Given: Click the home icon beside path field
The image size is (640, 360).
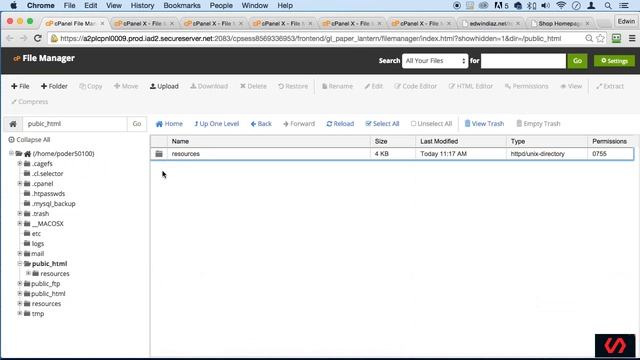Looking at the screenshot, I should click(x=13, y=124).
